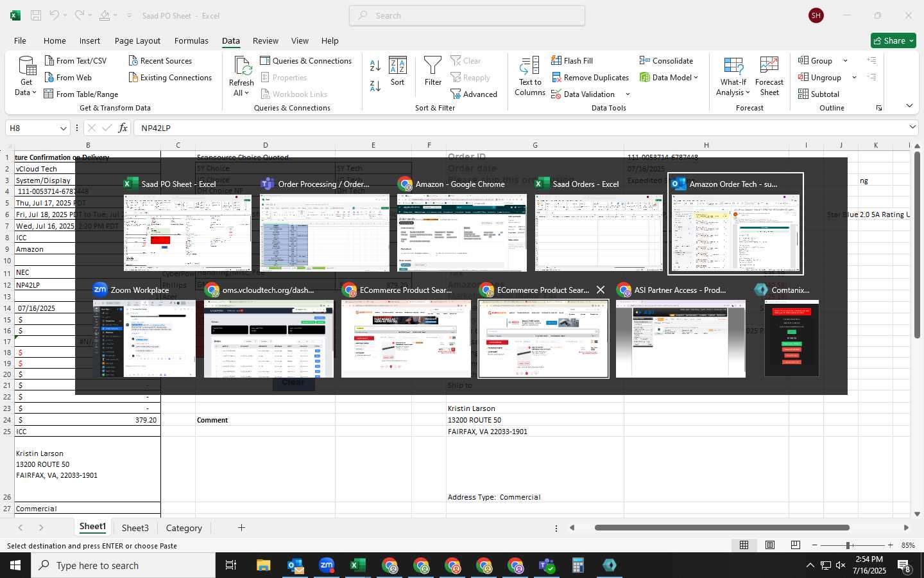Screen dimensions: 924x578
Task: Create a Forecast Sheet
Action: (x=769, y=76)
